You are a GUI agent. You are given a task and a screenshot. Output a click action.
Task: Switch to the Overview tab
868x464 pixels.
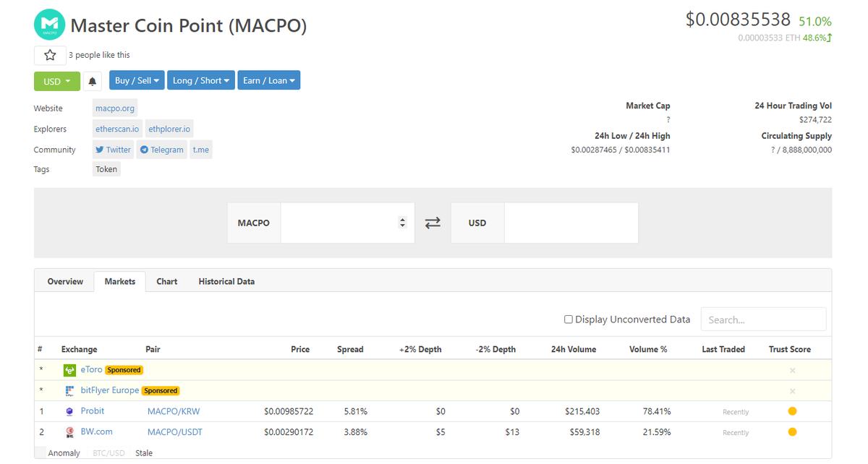click(65, 281)
